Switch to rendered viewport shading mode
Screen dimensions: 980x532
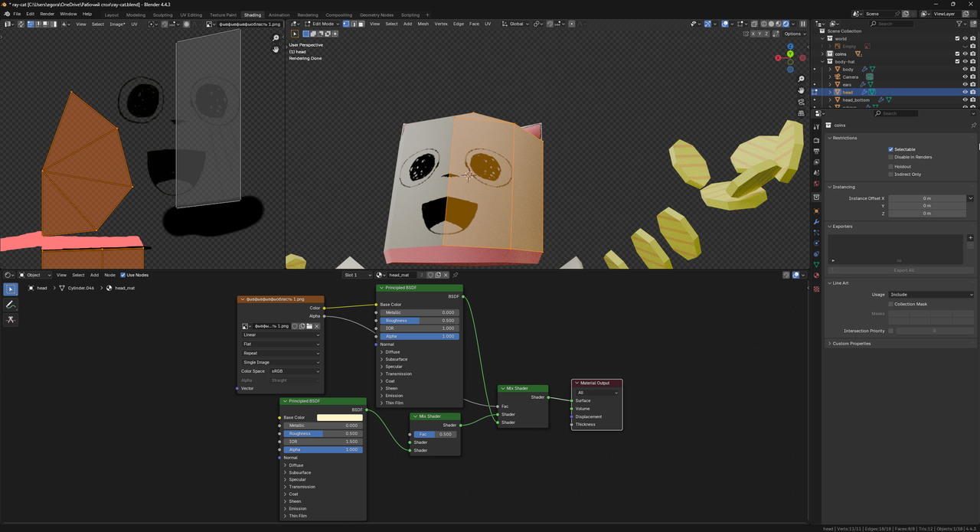(x=786, y=24)
